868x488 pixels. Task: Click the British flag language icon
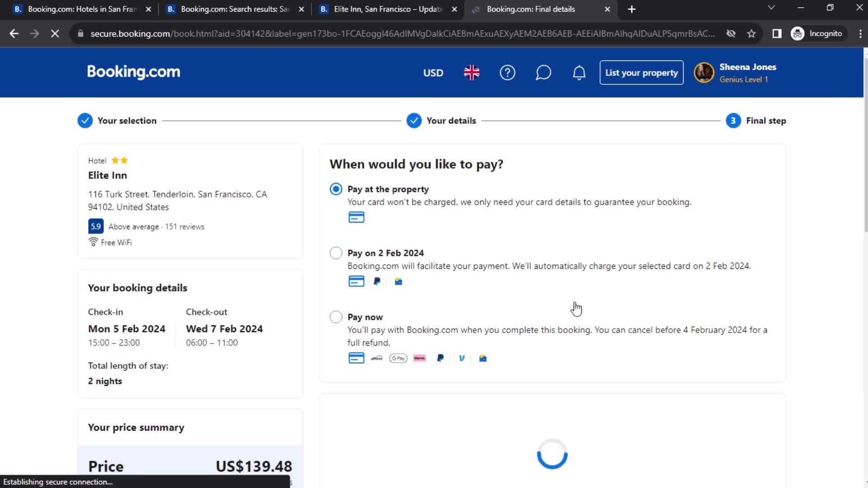coord(472,73)
